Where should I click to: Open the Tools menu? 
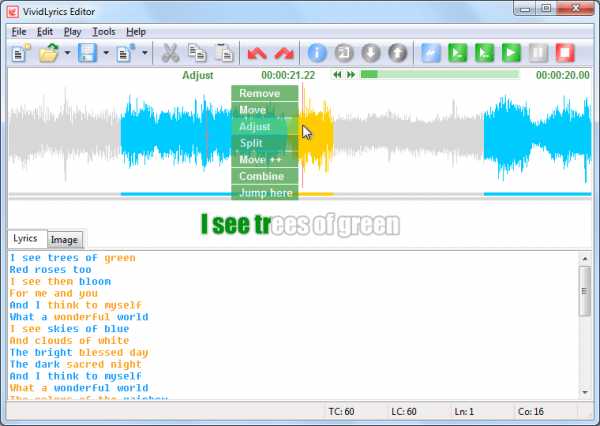tap(104, 32)
